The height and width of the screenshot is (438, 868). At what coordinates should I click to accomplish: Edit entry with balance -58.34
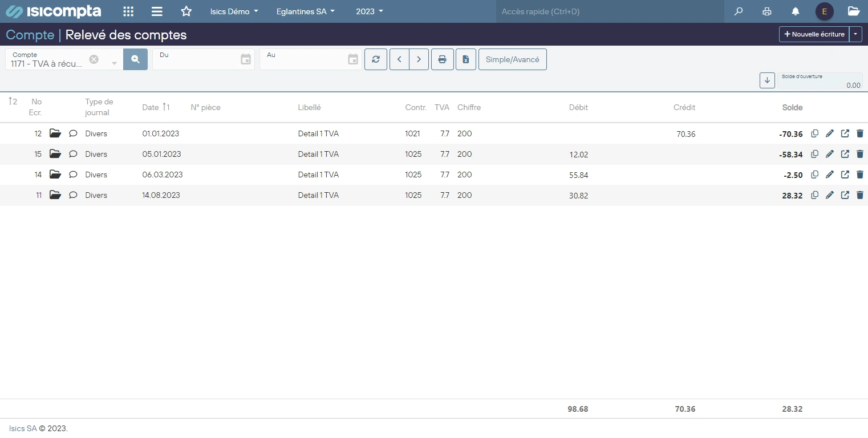[x=830, y=154]
